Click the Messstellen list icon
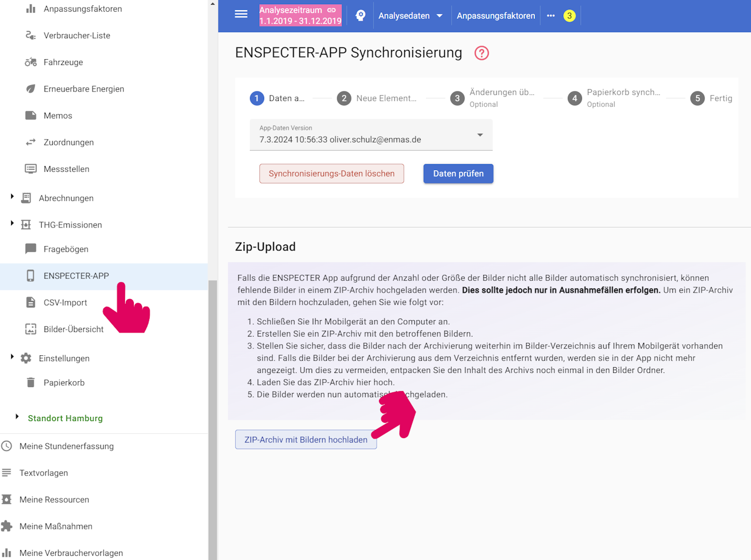 click(31, 169)
